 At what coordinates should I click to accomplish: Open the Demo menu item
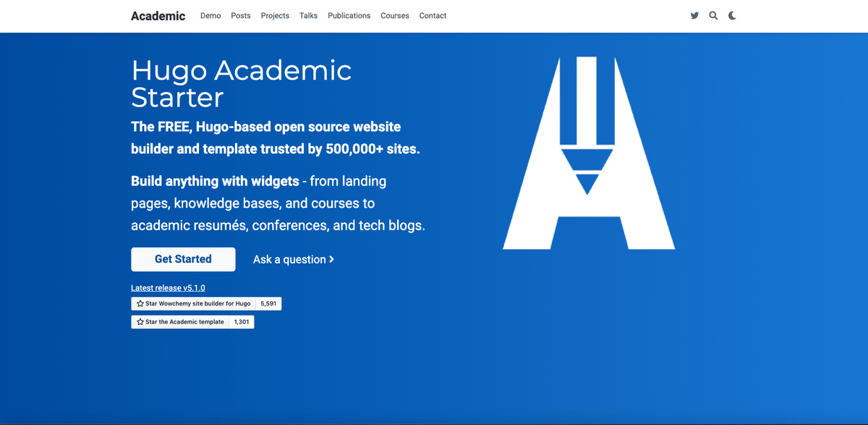pyautogui.click(x=210, y=16)
